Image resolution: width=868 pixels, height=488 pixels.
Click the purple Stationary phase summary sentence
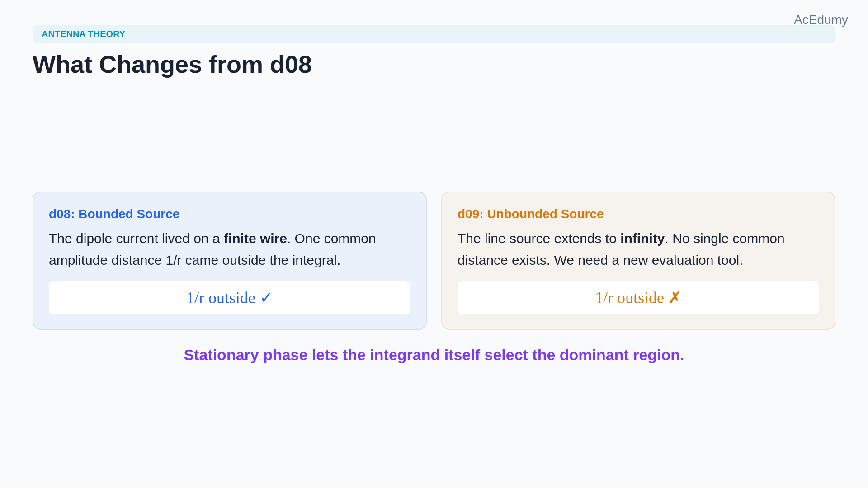click(x=434, y=355)
